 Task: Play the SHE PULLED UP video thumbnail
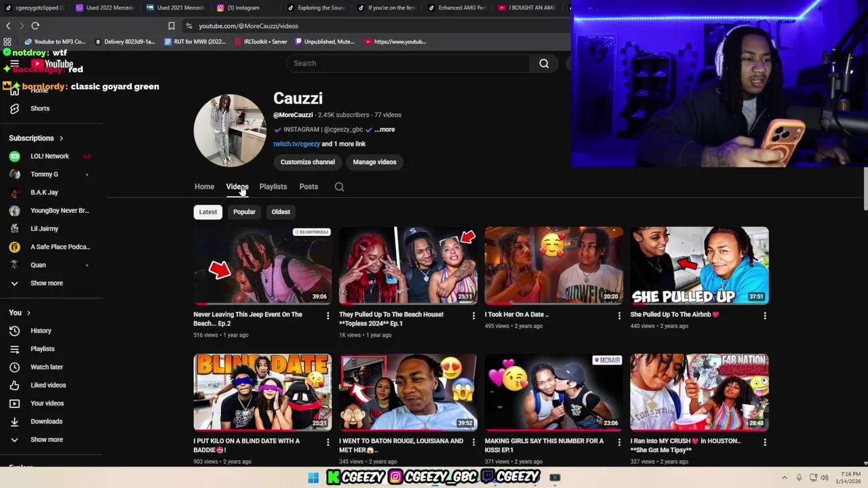699,266
